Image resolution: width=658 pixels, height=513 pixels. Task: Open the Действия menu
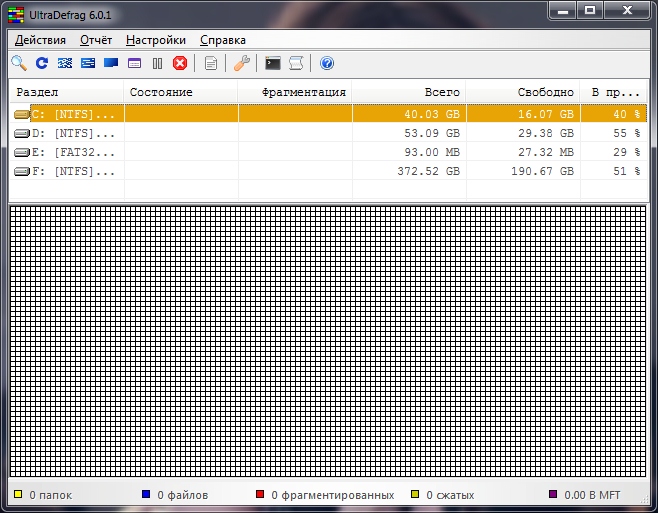tap(40, 40)
